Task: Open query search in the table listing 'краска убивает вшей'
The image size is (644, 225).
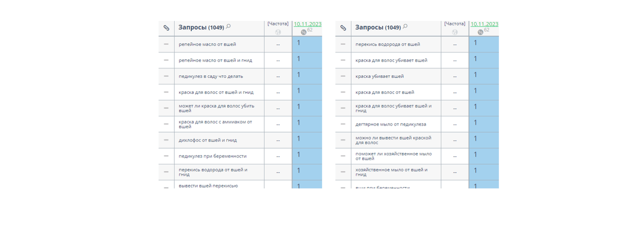Action: tap(405, 26)
